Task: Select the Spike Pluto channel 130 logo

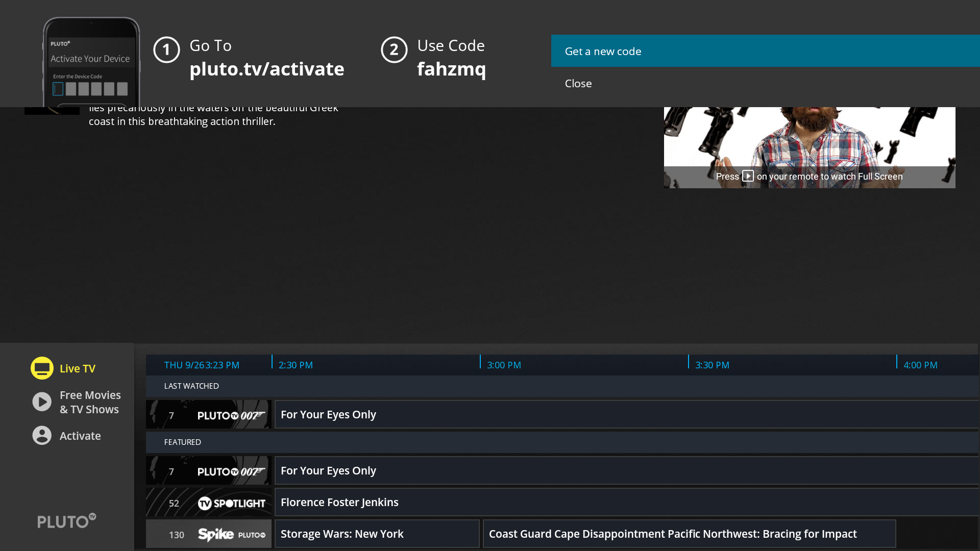Action: pyautogui.click(x=231, y=535)
